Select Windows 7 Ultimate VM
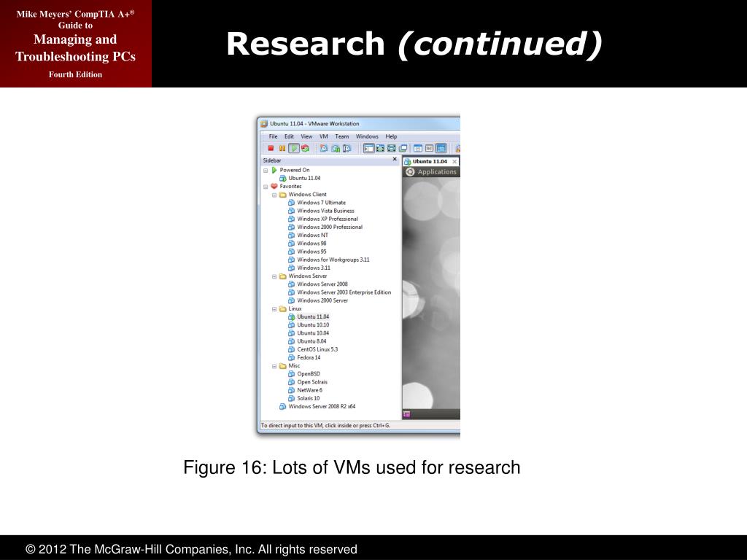The height and width of the screenshot is (560, 747). [x=321, y=203]
